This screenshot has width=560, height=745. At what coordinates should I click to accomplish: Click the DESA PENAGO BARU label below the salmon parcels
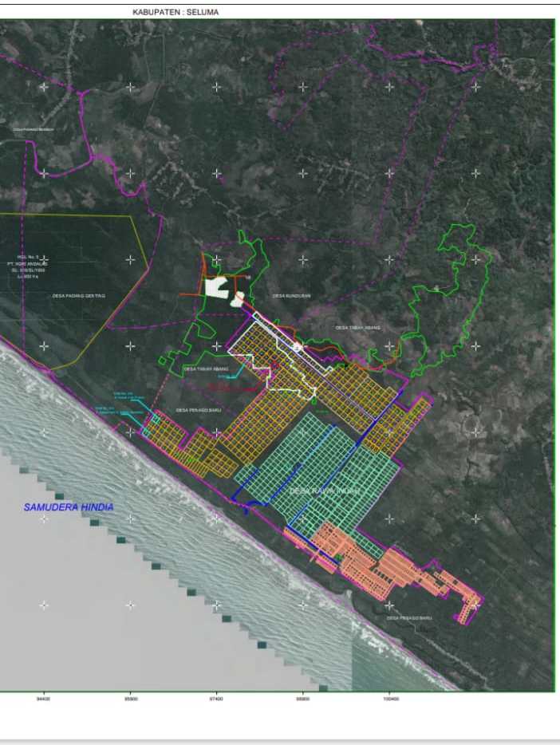[x=408, y=618]
